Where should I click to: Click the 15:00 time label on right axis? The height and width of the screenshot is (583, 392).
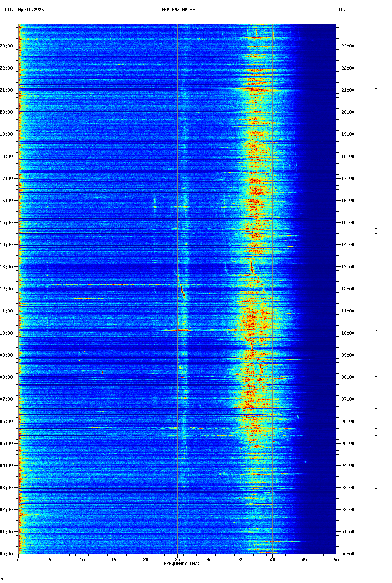[348, 223]
